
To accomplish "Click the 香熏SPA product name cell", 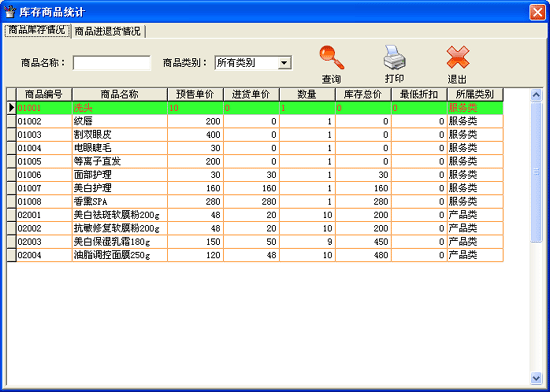I will pos(120,202).
